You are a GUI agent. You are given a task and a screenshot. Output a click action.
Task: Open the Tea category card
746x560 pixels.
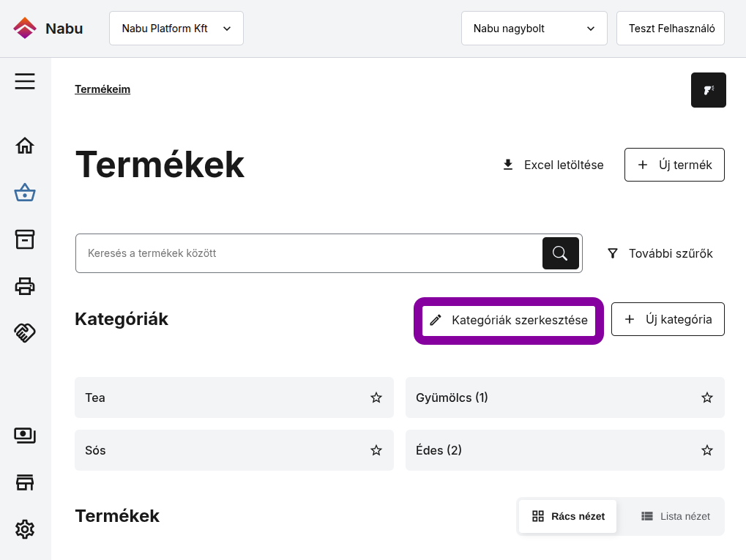click(234, 397)
